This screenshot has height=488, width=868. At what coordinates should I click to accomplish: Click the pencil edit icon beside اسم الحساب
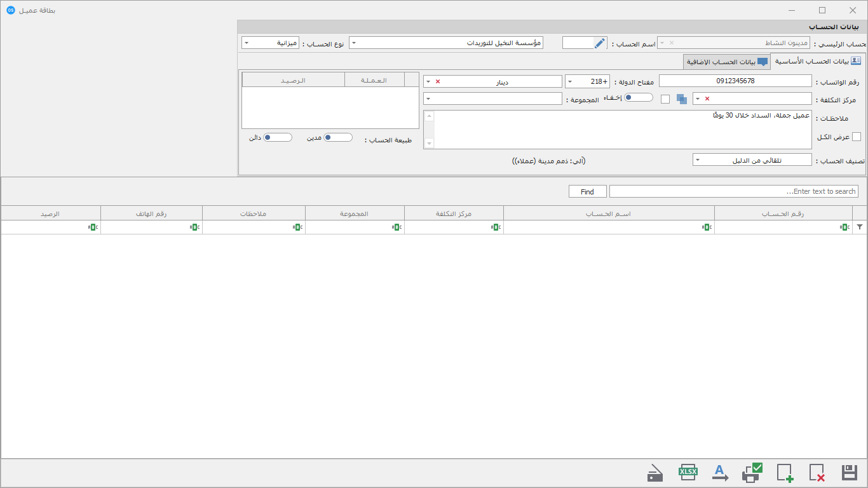click(600, 43)
